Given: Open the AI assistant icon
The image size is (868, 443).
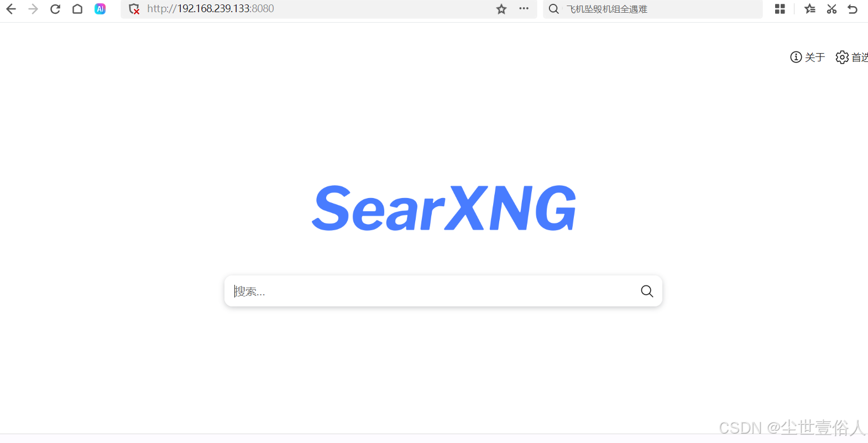Looking at the screenshot, I should point(100,9).
